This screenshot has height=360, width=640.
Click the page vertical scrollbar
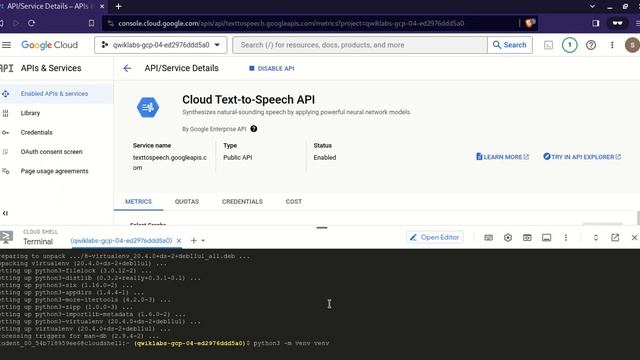point(638,218)
